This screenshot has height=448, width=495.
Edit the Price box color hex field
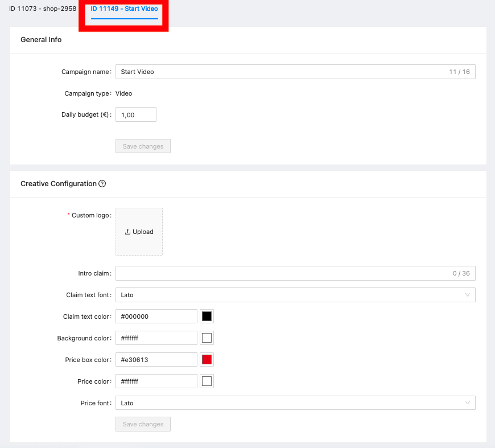(x=156, y=360)
